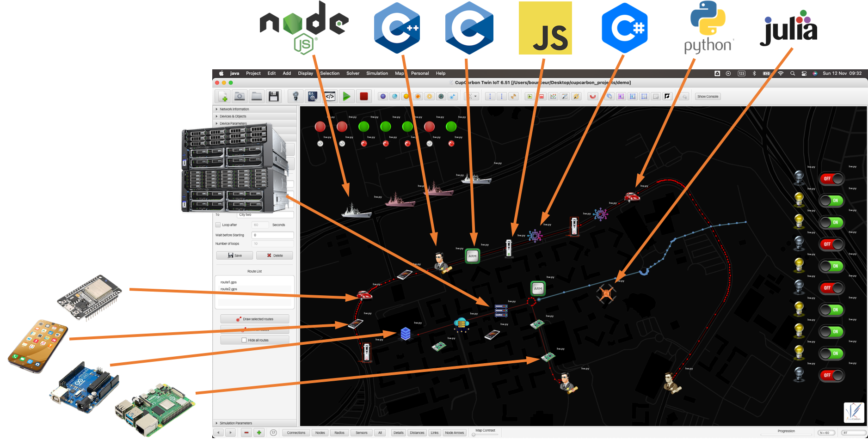
Task: Adjust the Map Contrast slider
Action: (x=474, y=434)
